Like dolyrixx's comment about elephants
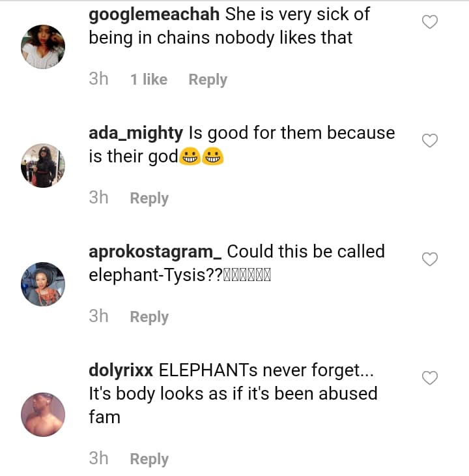Screen dimensions: 469x476 click(x=430, y=378)
